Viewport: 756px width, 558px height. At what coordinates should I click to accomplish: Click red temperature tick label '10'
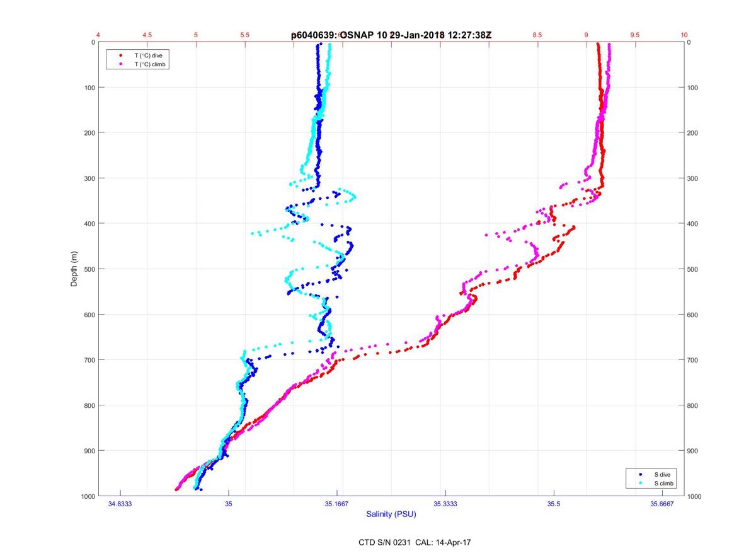684,35
